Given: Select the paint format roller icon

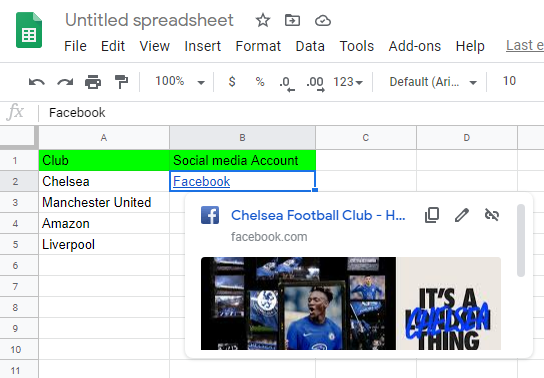Looking at the screenshot, I should click(x=121, y=82).
